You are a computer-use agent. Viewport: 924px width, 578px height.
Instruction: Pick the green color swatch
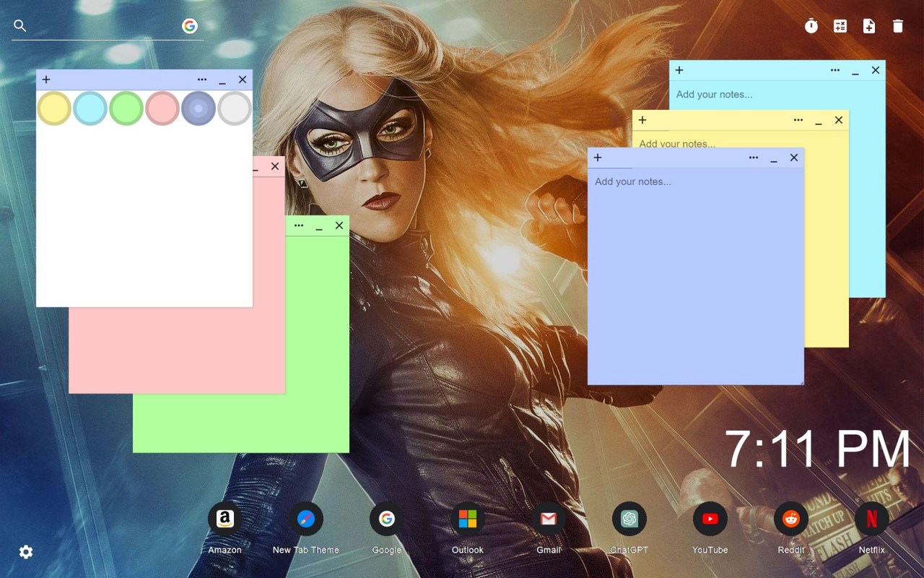click(x=126, y=108)
